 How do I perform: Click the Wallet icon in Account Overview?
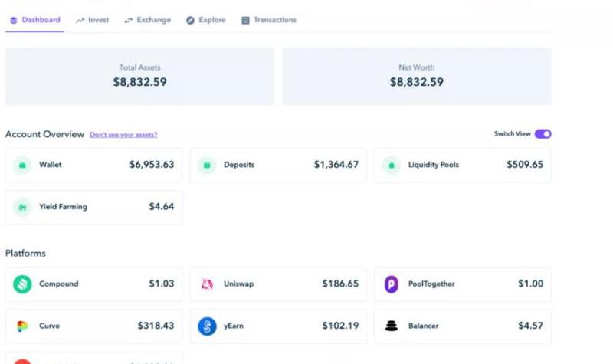point(22,165)
